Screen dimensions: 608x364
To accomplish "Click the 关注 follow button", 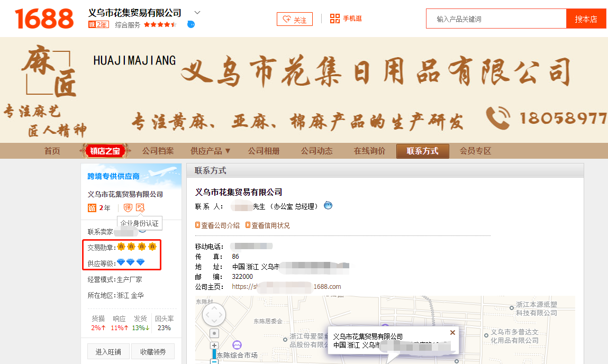I will tap(295, 19).
